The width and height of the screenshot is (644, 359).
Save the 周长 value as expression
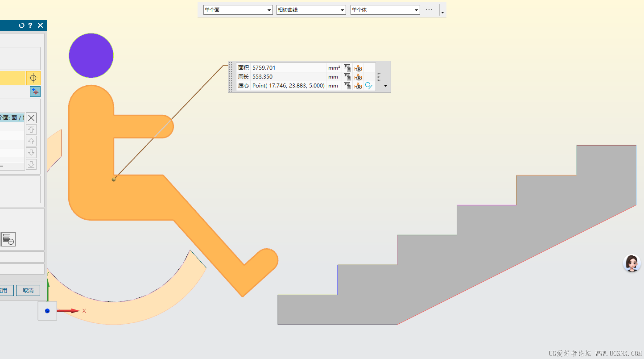click(347, 77)
